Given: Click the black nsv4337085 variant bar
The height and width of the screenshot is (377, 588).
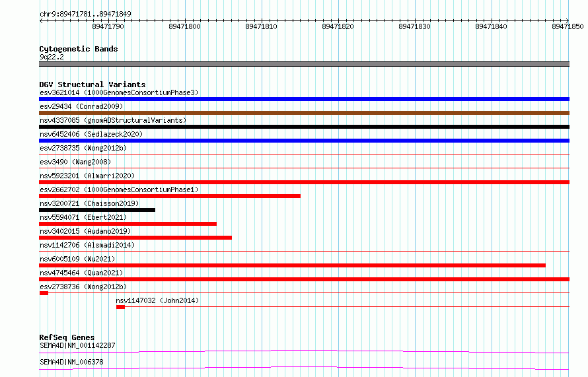Looking at the screenshot, I should click(x=304, y=127).
